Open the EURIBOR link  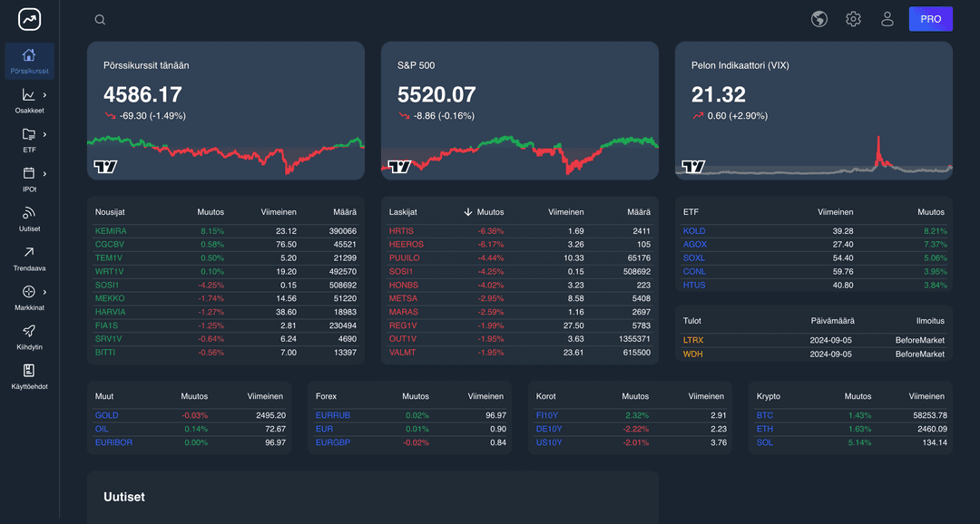pyautogui.click(x=113, y=442)
